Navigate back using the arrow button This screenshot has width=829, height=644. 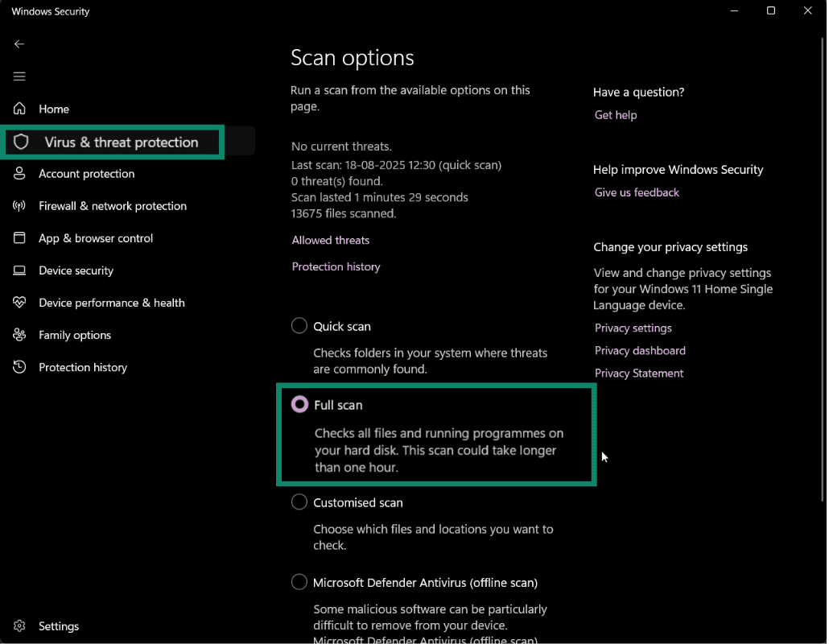click(x=19, y=43)
